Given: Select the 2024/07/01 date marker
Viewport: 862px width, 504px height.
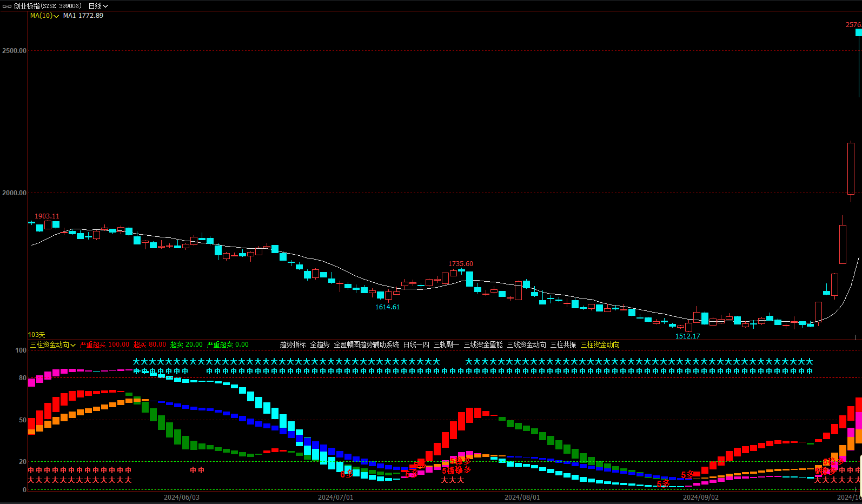Looking at the screenshot, I should point(335,497).
